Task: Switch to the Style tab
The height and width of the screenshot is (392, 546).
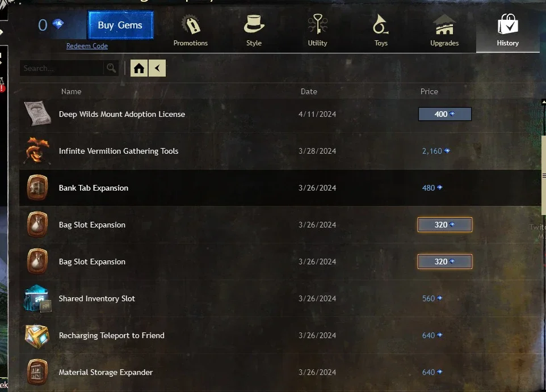Action: pos(254,31)
